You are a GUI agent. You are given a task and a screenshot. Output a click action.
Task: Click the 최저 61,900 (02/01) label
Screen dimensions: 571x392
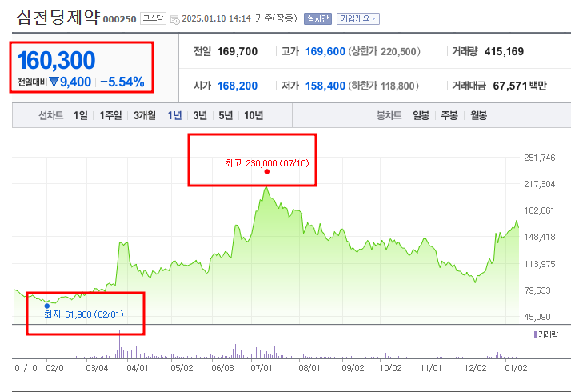pyautogui.click(x=84, y=314)
